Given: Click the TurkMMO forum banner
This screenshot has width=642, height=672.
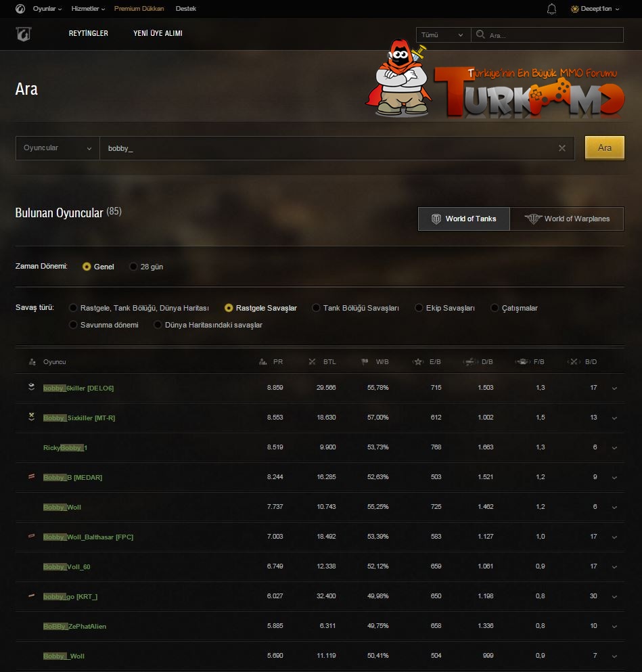Looking at the screenshot, I should (x=495, y=79).
